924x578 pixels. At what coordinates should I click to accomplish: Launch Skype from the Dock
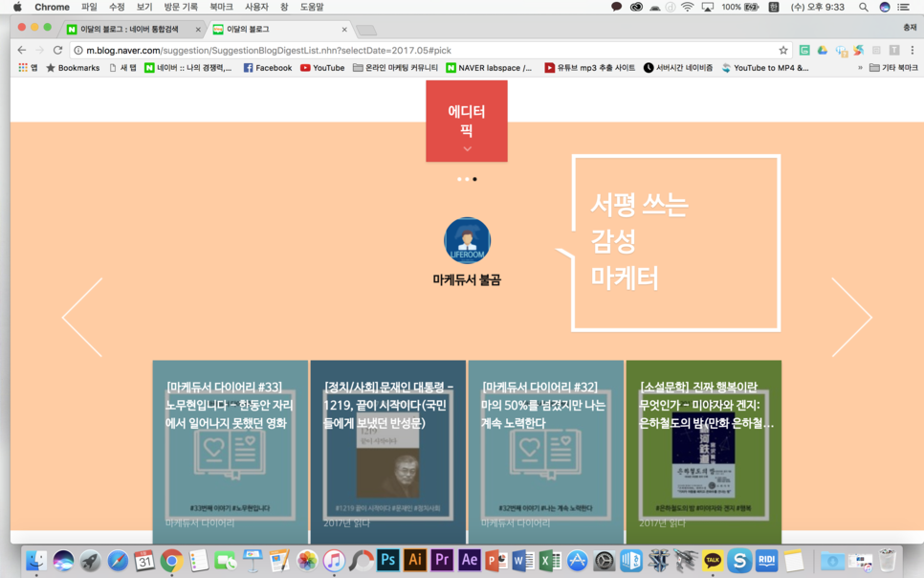tap(737, 561)
